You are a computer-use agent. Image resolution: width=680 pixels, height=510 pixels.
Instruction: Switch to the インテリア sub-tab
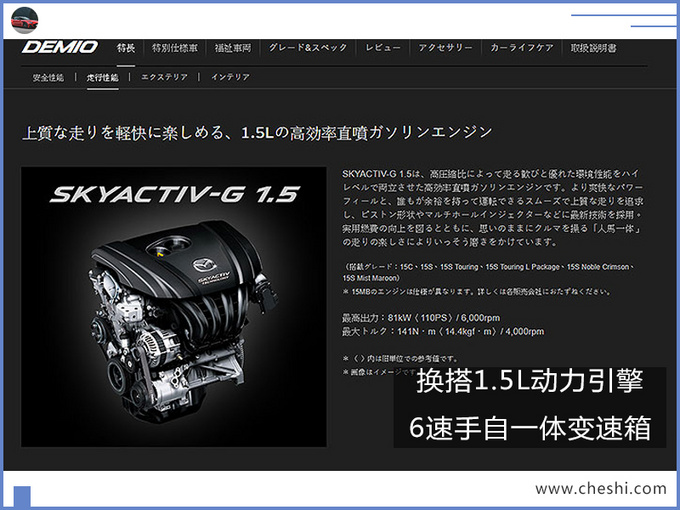pyautogui.click(x=231, y=77)
